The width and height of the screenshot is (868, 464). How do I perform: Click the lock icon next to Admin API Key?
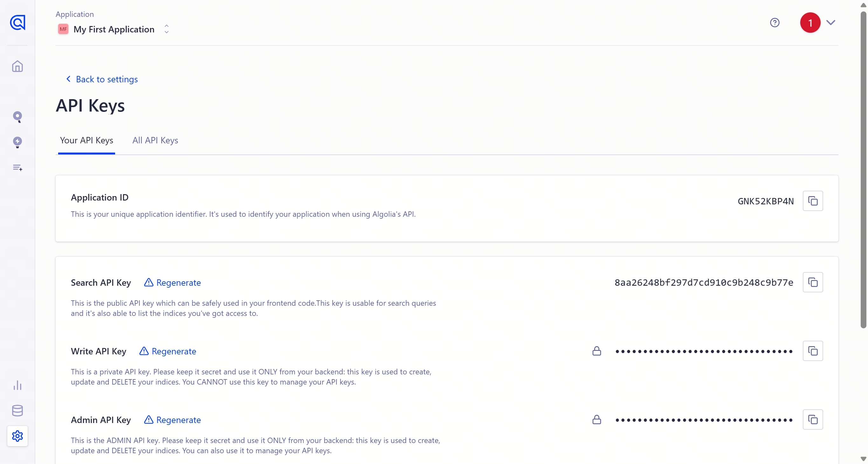point(597,420)
